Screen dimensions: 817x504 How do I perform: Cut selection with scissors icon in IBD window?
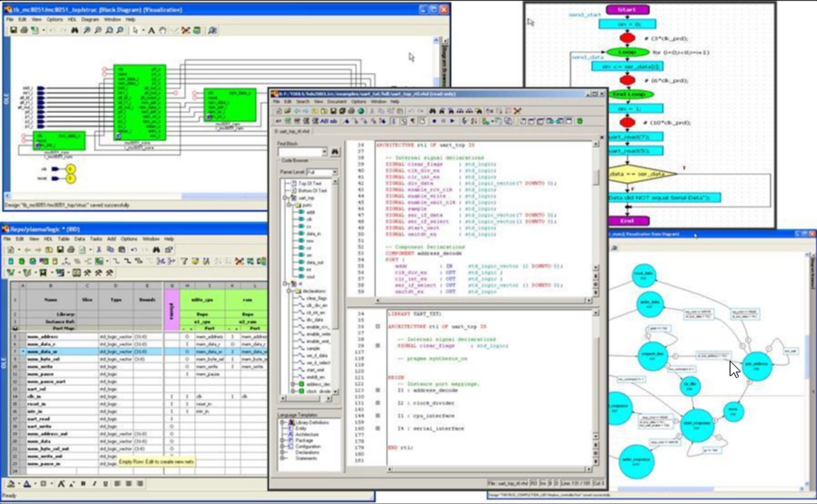[x=99, y=249]
